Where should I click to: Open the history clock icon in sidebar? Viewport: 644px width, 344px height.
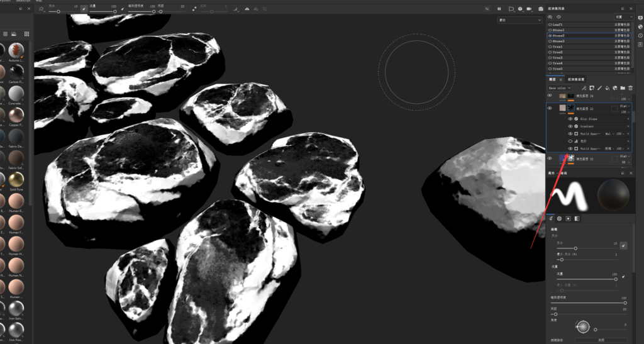tap(640, 36)
